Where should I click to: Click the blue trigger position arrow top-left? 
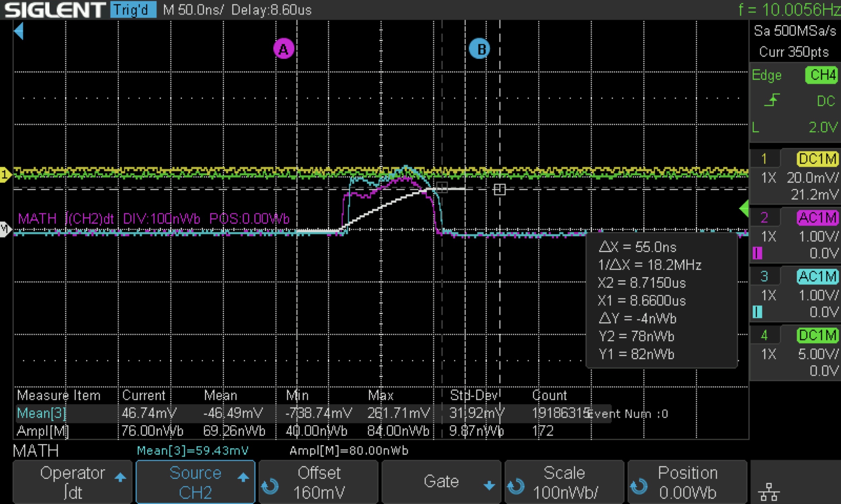coord(19,31)
